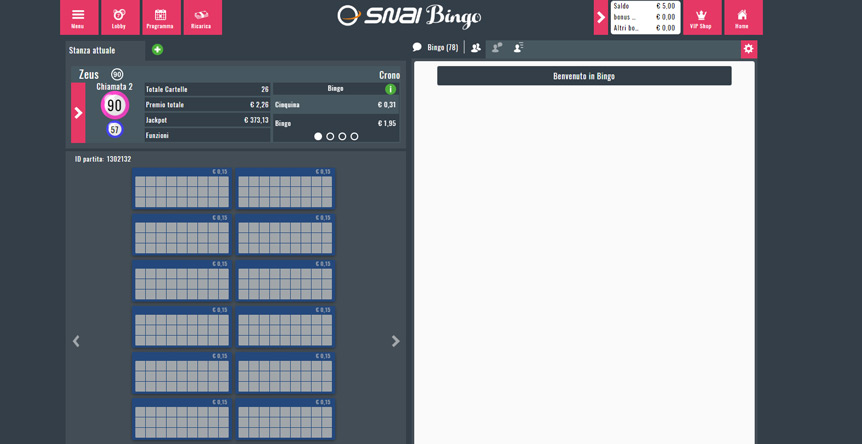Go to Home page
This screenshot has height=444, width=862.
pos(742,17)
